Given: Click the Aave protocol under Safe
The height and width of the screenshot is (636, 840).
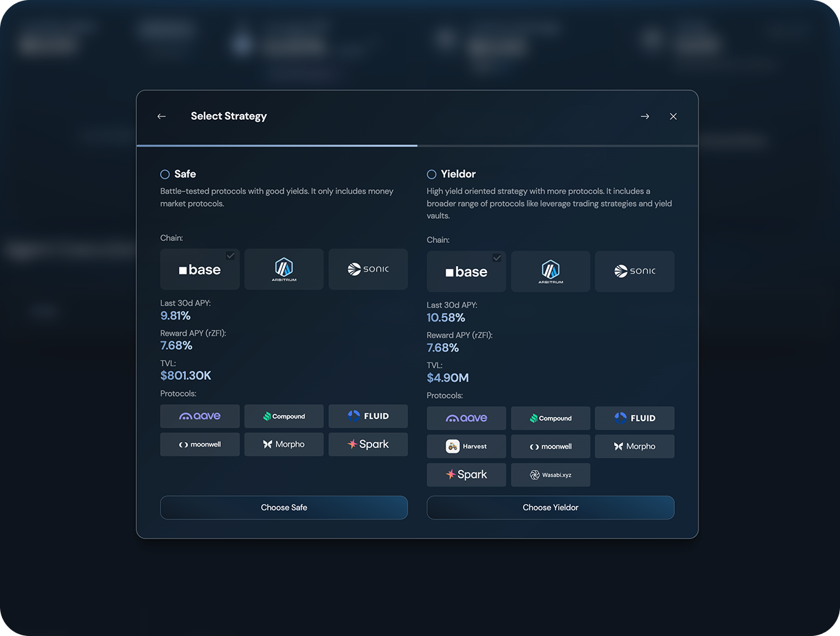Looking at the screenshot, I should [x=200, y=416].
